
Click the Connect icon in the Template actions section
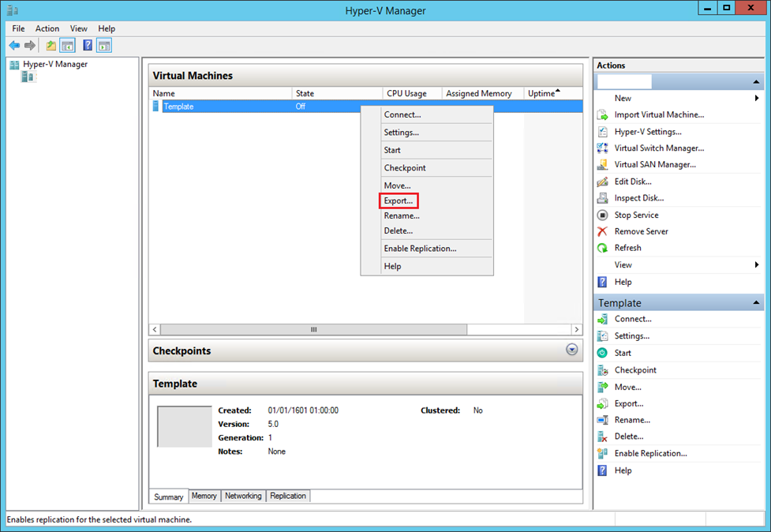[x=602, y=319]
